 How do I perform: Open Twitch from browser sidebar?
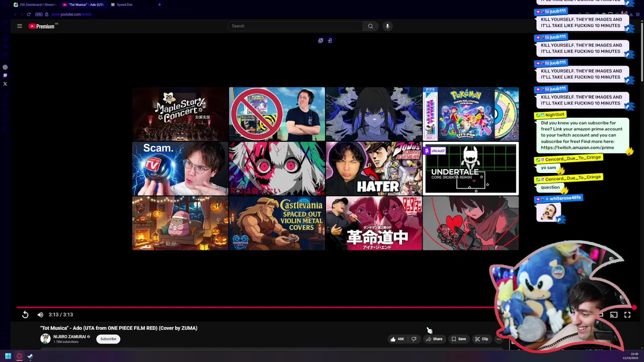click(x=5, y=75)
